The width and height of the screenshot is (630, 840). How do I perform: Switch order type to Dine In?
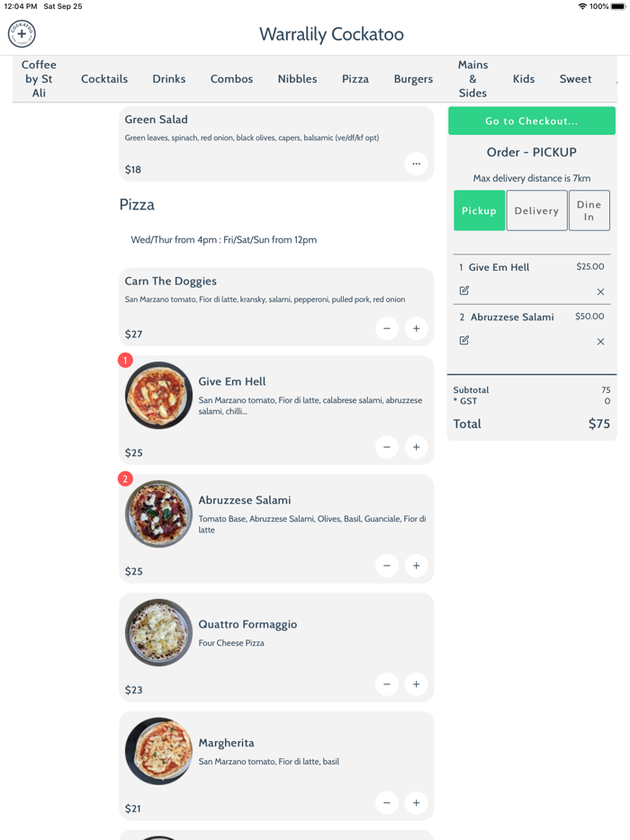point(589,210)
